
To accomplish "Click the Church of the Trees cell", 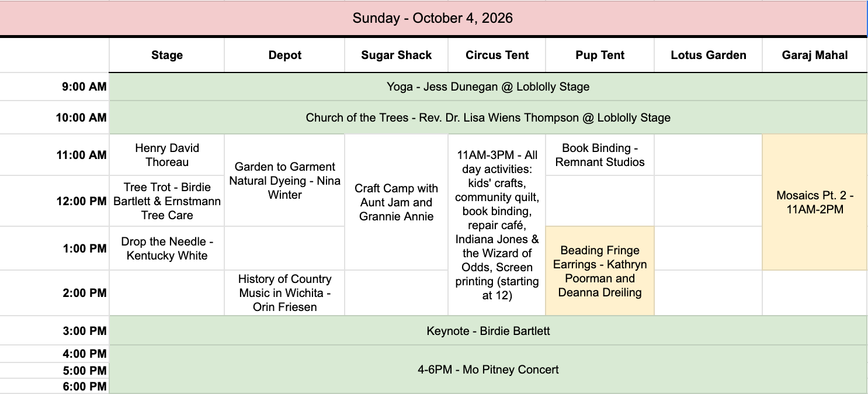I will pos(488,117).
